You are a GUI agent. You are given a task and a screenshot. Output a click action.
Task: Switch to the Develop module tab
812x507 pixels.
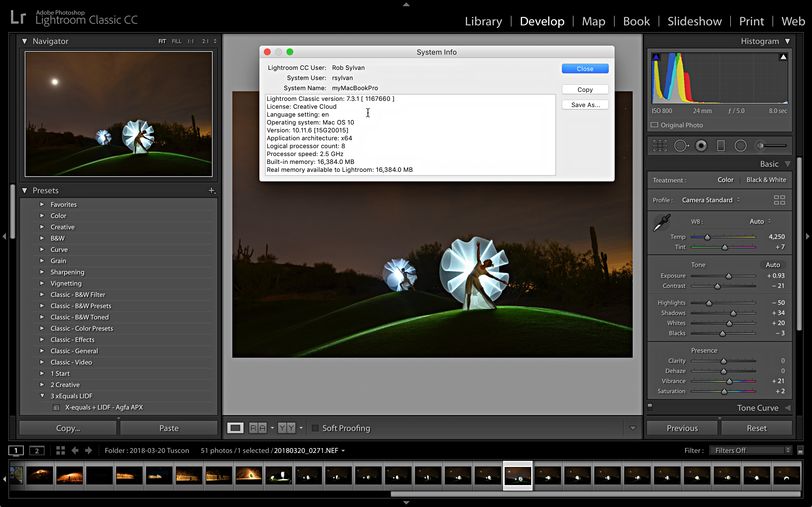tap(540, 21)
